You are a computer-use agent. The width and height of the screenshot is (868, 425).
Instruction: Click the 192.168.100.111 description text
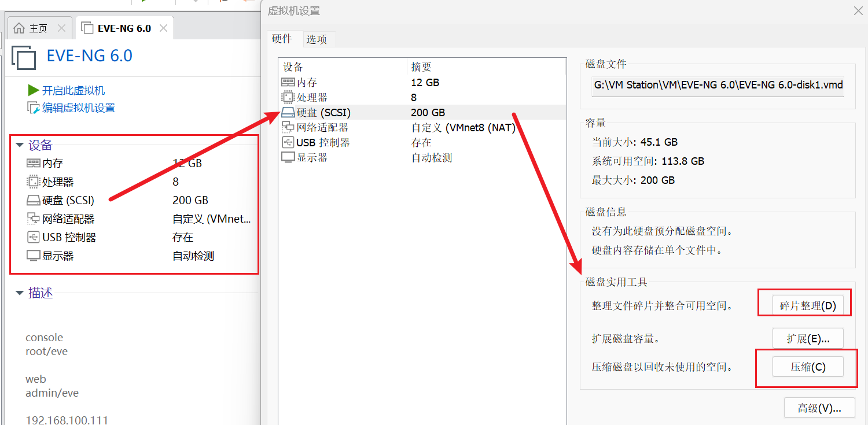coord(67,420)
